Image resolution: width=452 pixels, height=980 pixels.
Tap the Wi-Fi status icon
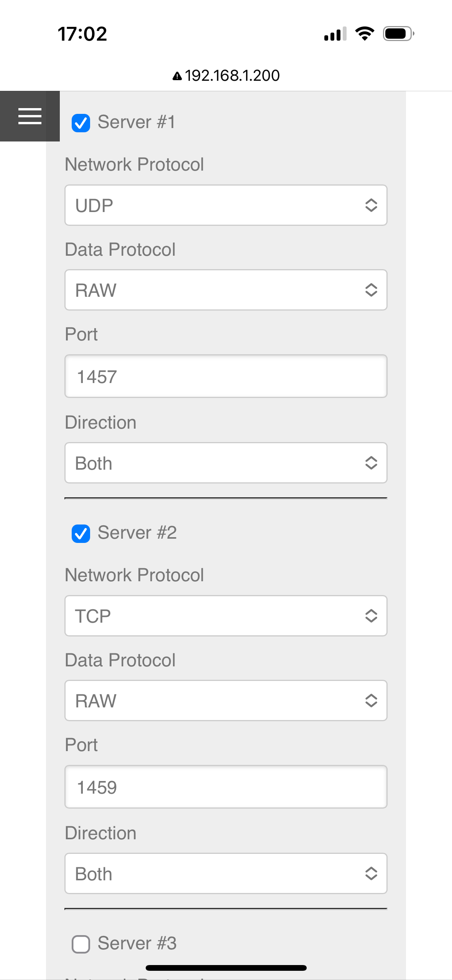[365, 34]
